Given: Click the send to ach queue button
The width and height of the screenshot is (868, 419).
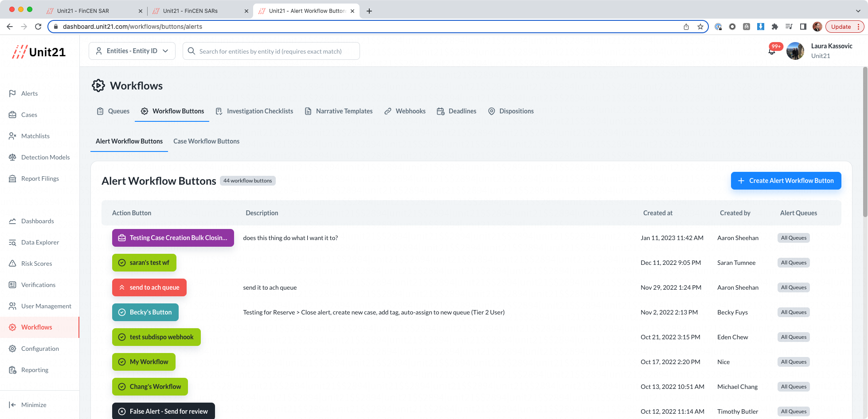Looking at the screenshot, I should click(x=149, y=287).
